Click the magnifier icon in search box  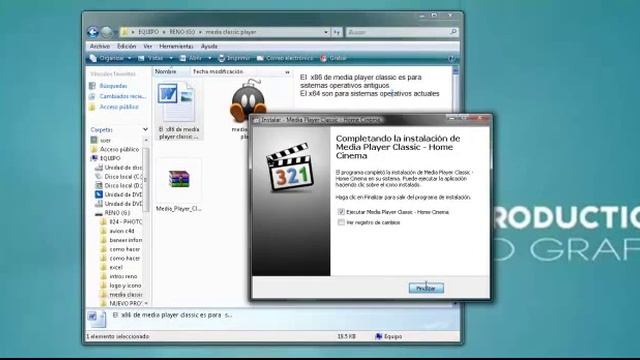point(453,32)
